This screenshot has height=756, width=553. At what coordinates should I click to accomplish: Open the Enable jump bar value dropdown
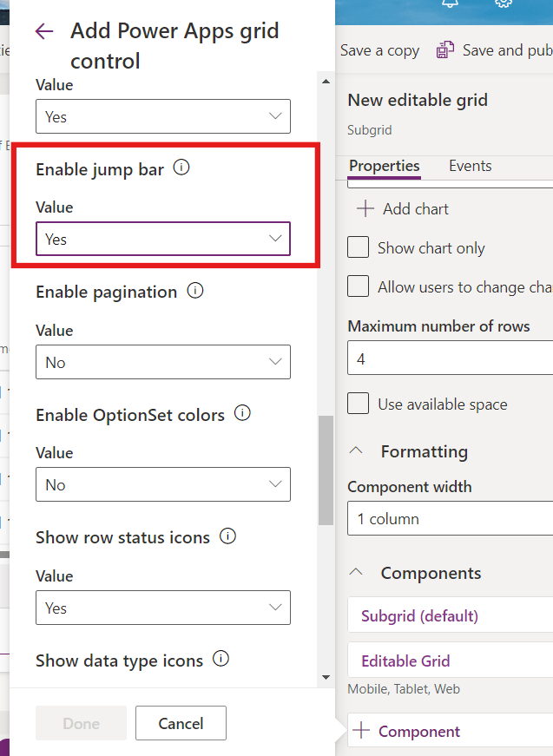pyautogui.click(x=163, y=239)
